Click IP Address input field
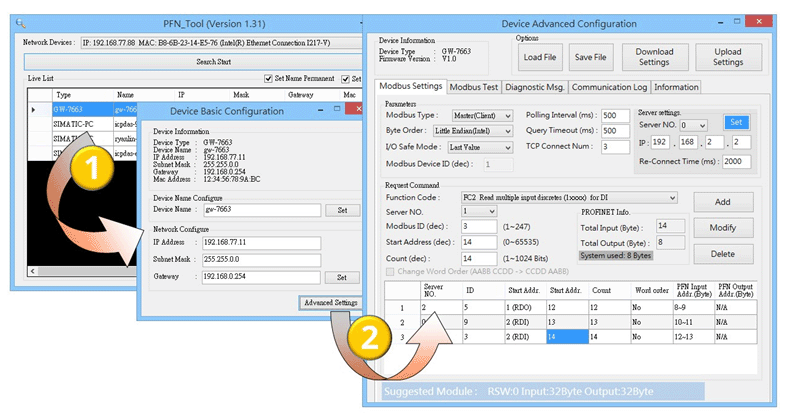 (262, 243)
